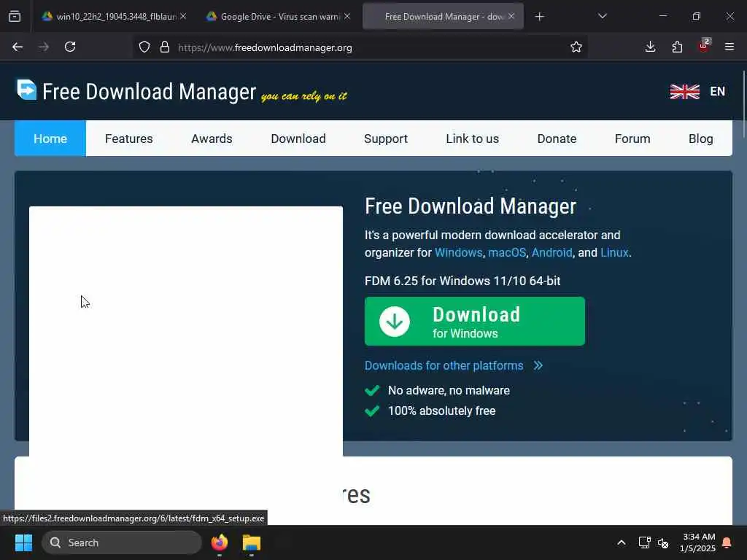Viewport: 747px width, 560px height.
Task: Open File Explorer from taskbar
Action: [x=252, y=542]
